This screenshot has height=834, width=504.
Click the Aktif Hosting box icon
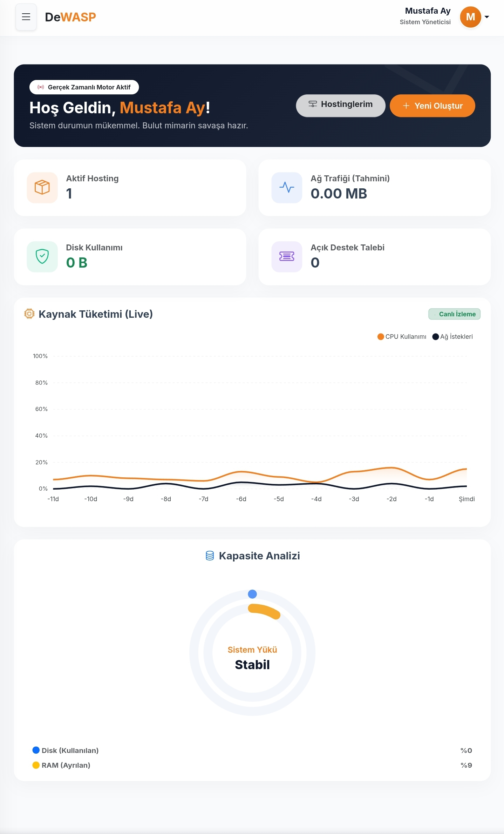tap(42, 188)
